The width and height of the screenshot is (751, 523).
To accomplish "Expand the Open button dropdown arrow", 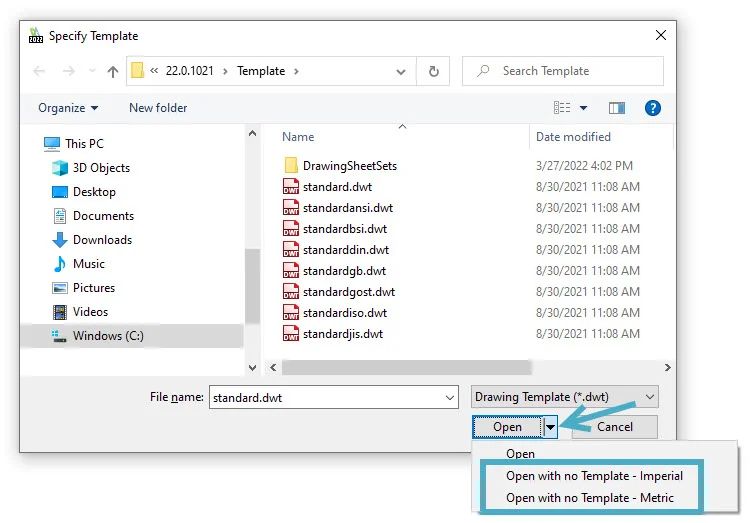I will 550,427.
